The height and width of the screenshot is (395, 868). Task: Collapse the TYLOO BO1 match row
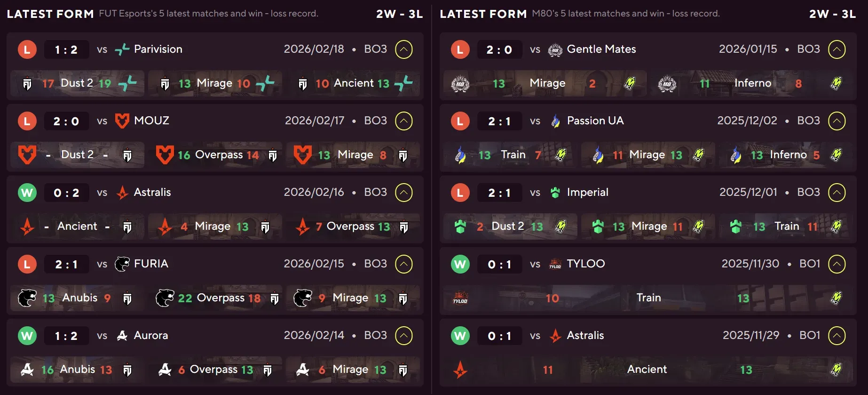pos(836,264)
